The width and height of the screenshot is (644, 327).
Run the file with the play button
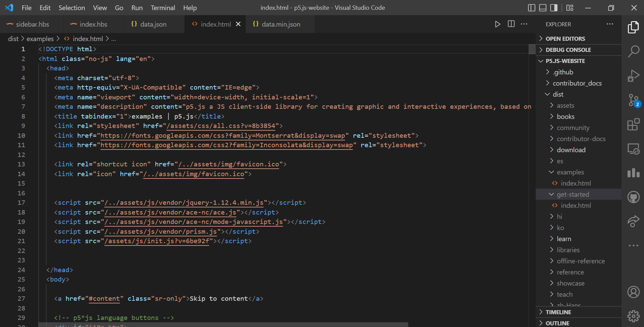[497, 24]
